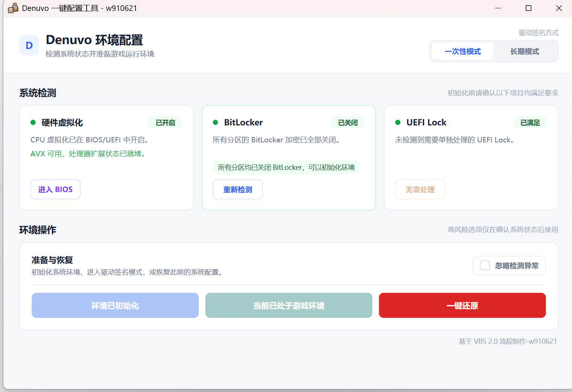Click the 当前已处于游戏环境 button
Screen dimensions: 572x392
(288, 305)
